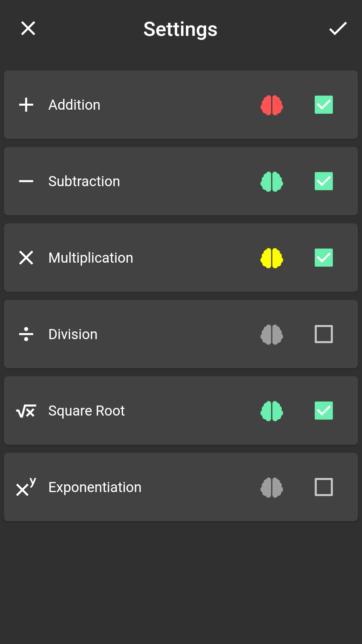Click the Settings page title
362x644 pixels.
click(x=180, y=30)
